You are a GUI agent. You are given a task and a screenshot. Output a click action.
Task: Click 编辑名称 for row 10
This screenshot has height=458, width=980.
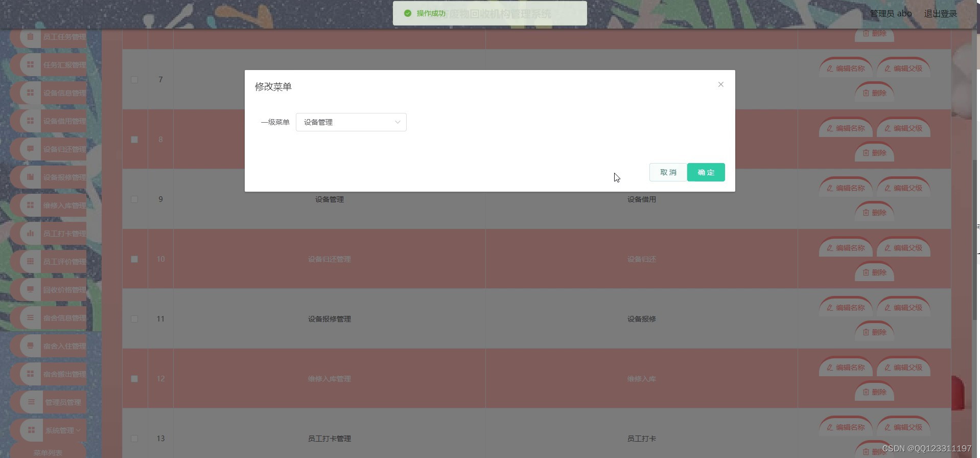(846, 248)
